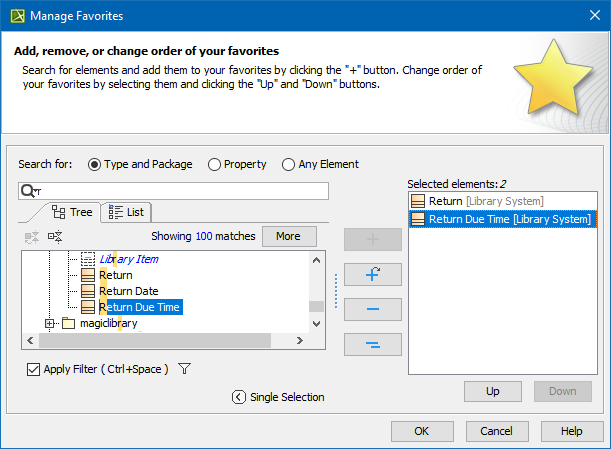Click the Single Selection arrow icon

[x=238, y=397]
